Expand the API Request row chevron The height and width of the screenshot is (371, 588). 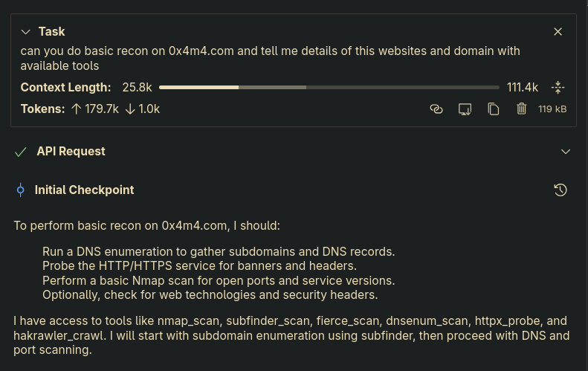pos(566,152)
